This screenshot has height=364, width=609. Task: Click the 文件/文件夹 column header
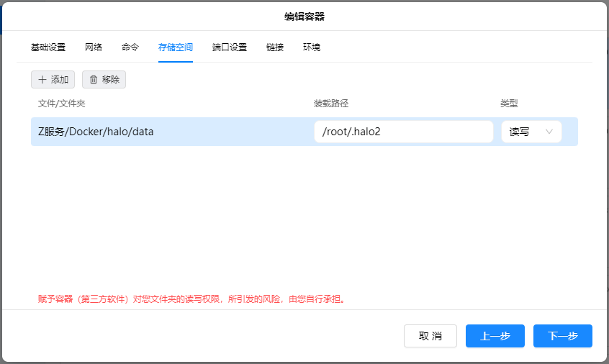pos(62,104)
